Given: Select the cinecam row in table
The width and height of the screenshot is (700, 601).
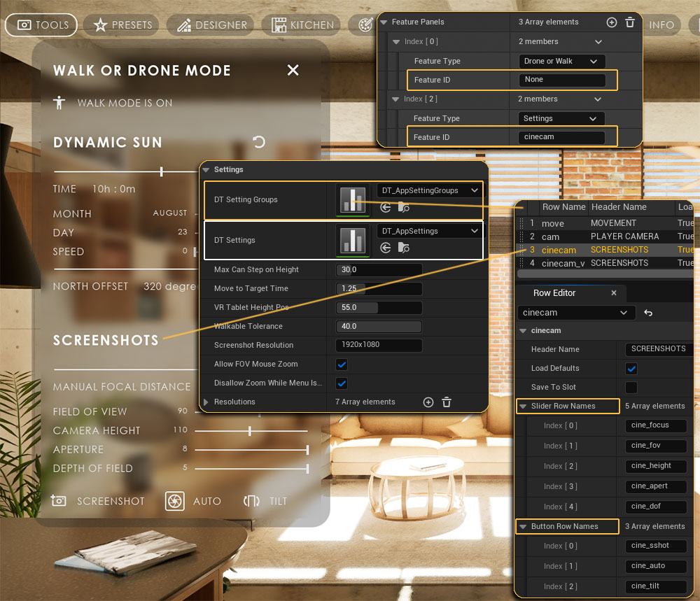Looking at the screenshot, I should [559, 250].
